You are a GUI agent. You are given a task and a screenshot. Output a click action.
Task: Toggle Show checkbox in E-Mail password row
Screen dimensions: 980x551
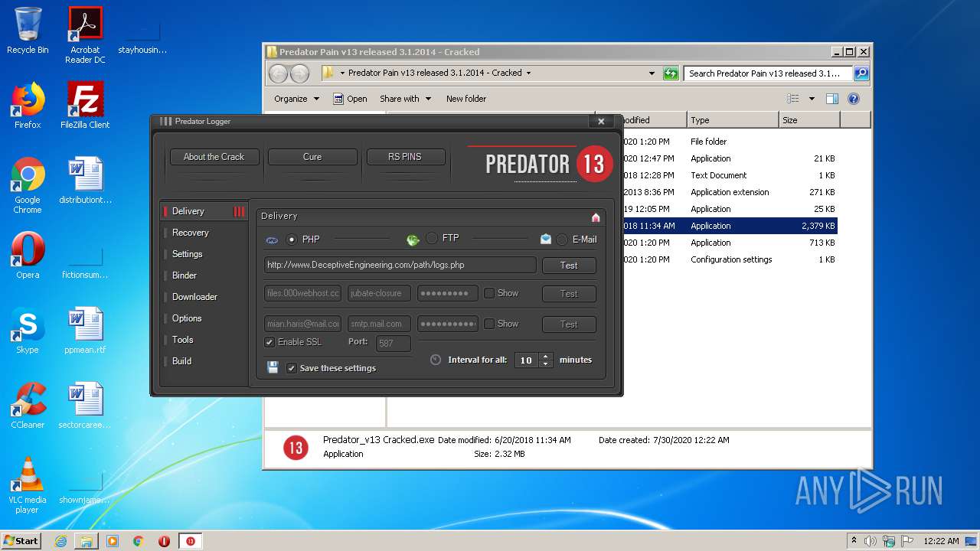(x=489, y=324)
